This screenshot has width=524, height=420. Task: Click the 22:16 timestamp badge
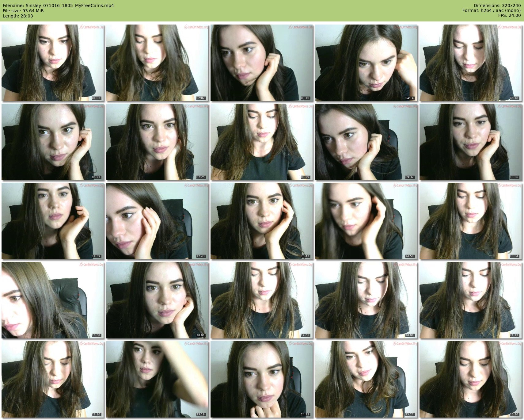[x=96, y=414]
